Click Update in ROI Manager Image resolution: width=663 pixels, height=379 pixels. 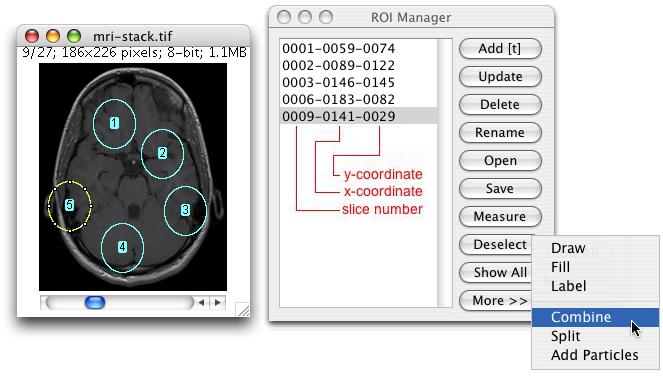pyautogui.click(x=500, y=77)
